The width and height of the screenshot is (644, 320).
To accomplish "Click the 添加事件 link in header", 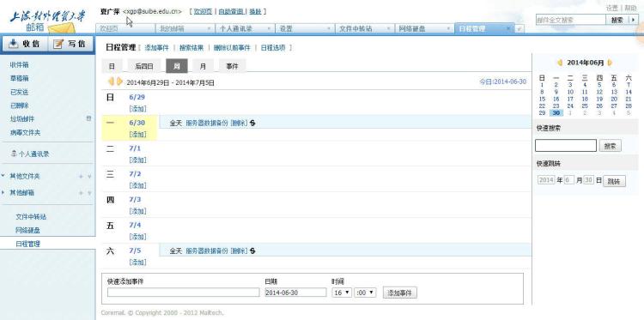I will [157, 48].
